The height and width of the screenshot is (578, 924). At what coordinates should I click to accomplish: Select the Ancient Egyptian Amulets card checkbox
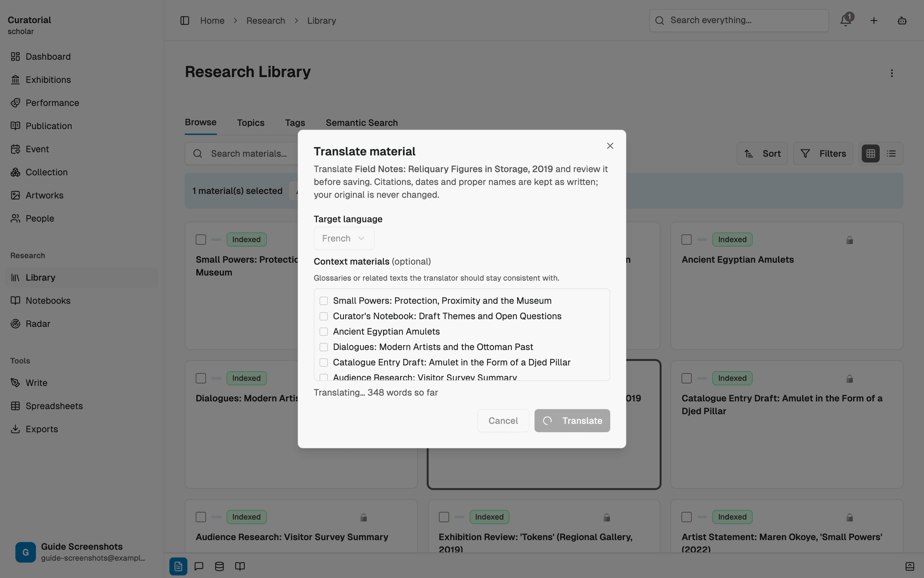(687, 240)
